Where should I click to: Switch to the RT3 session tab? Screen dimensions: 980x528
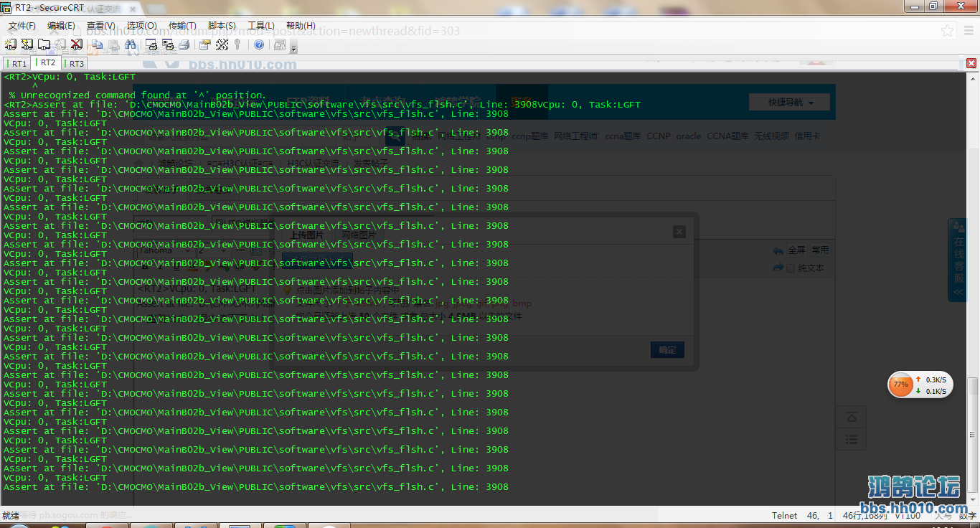click(x=75, y=64)
